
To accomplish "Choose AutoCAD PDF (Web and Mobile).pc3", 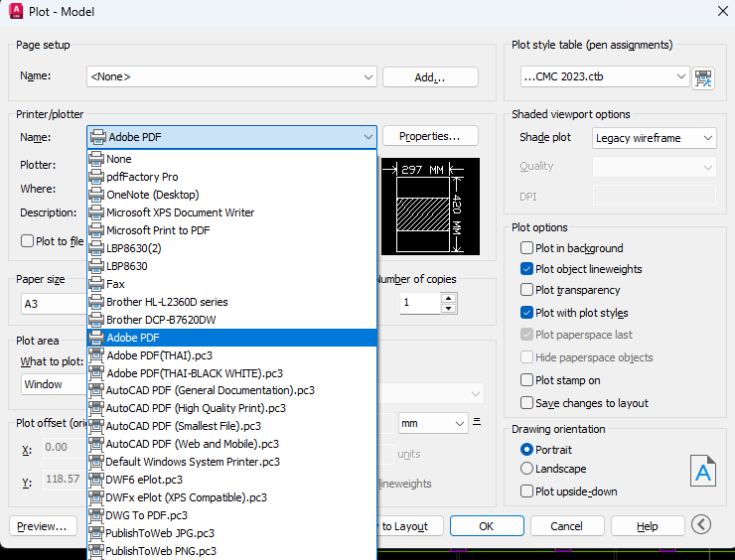I will click(232, 444).
